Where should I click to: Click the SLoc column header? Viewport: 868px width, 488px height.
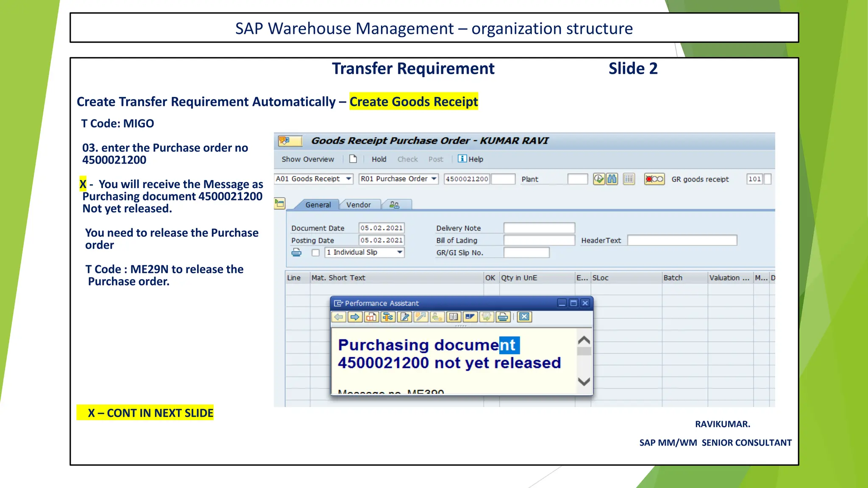pyautogui.click(x=626, y=278)
